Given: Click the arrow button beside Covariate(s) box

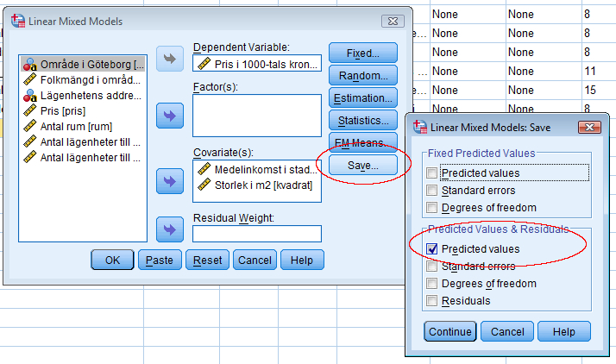Looking at the screenshot, I should click(x=169, y=181).
